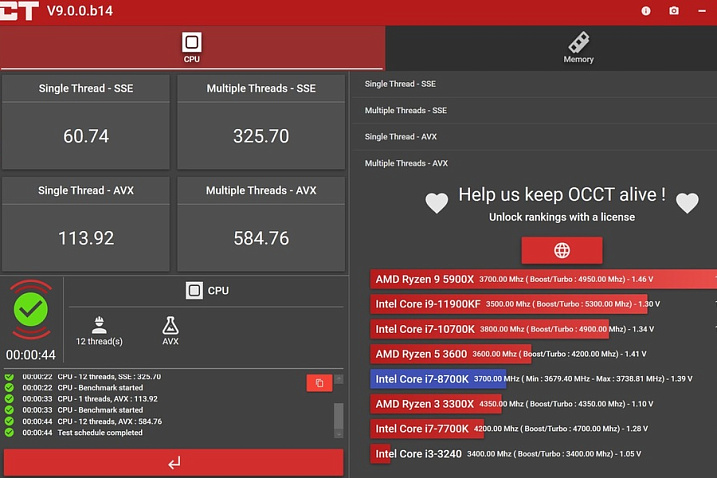Open Single Thread - SSE rankings row

(534, 84)
